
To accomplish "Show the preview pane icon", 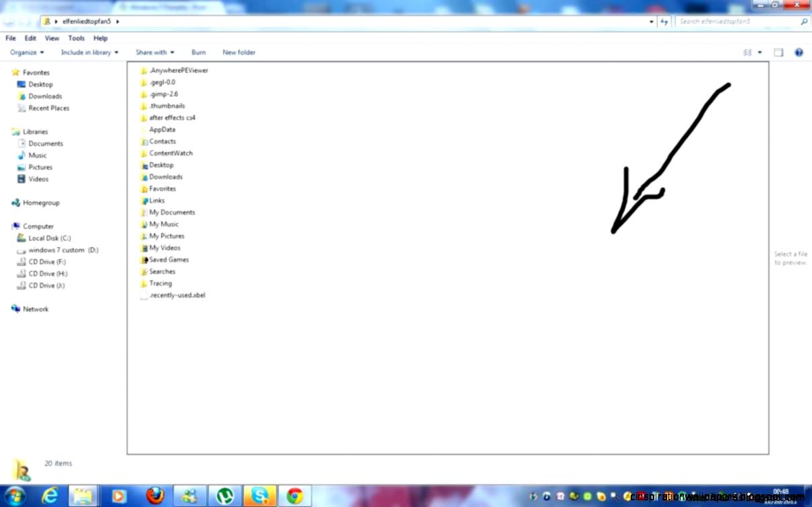I will (x=778, y=53).
